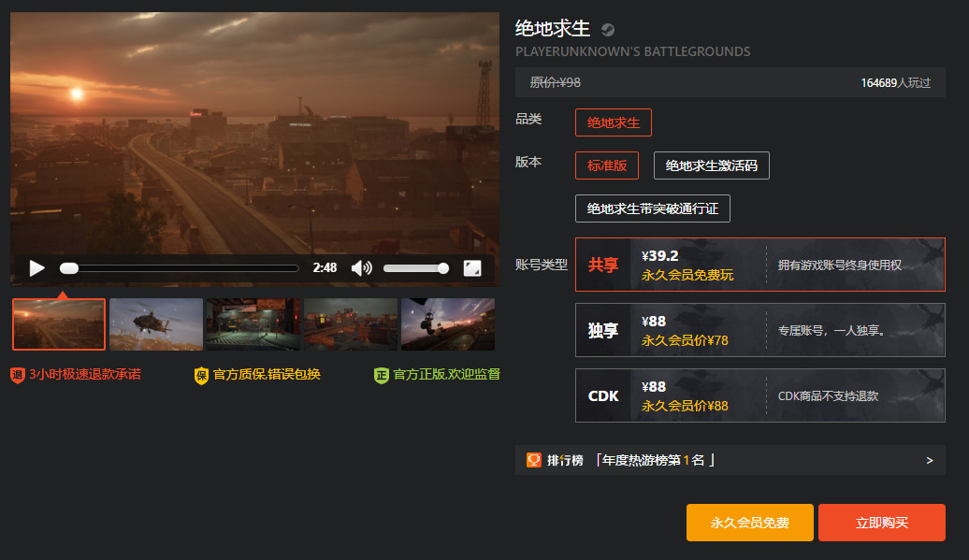Click the 3小时极速退款承诺 text
This screenshot has height=560, width=969.
pyautogui.click(x=85, y=374)
